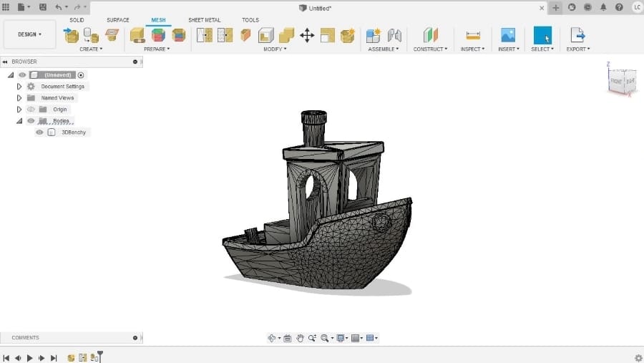644x363 pixels.
Task: Click the New Component icon
Action: [374, 35]
